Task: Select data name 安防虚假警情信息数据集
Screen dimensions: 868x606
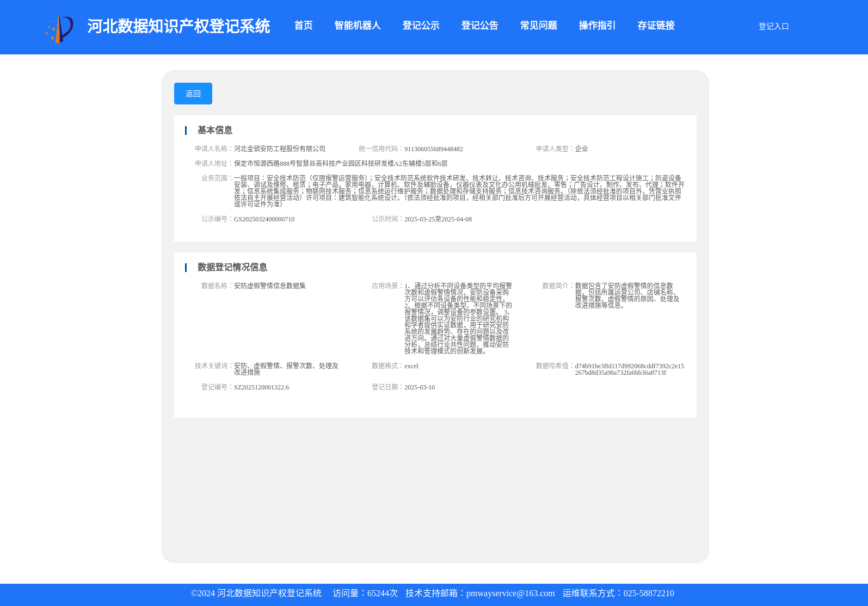Action: (270, 286)
